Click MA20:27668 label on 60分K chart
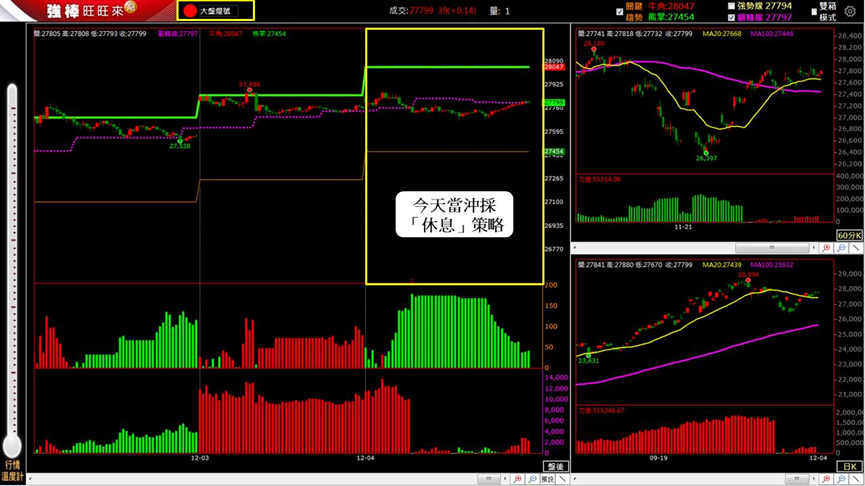 click(x=722, y=34)
